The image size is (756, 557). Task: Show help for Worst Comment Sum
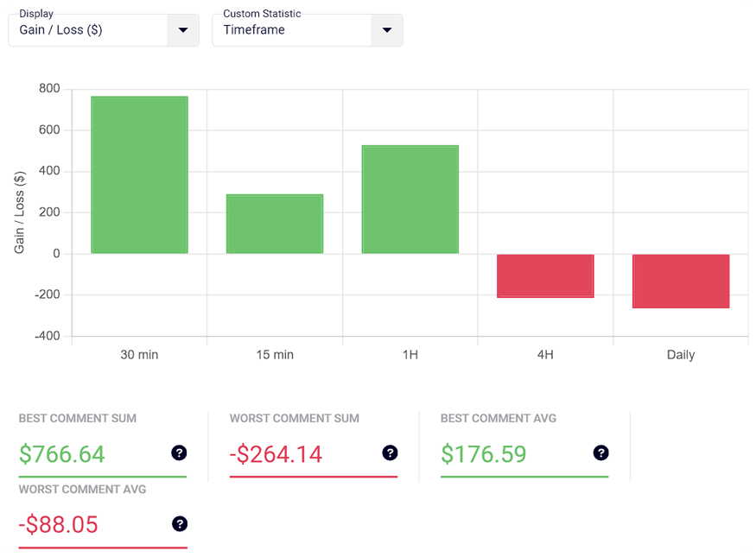[390, 453]
